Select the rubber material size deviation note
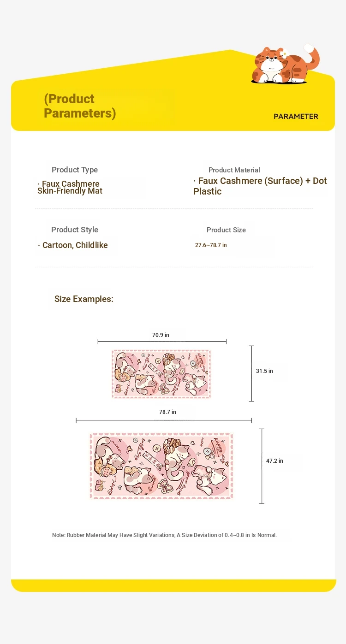The width and height of the screenshot is (346, 644). click(164, 535)
